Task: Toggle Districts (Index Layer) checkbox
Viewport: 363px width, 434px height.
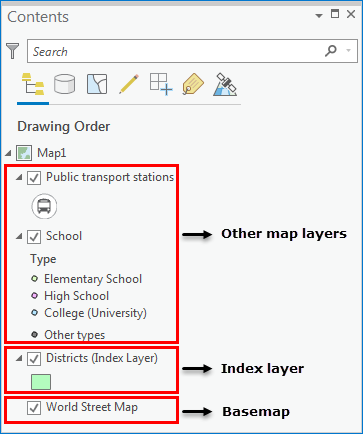Action: point(34,359)
